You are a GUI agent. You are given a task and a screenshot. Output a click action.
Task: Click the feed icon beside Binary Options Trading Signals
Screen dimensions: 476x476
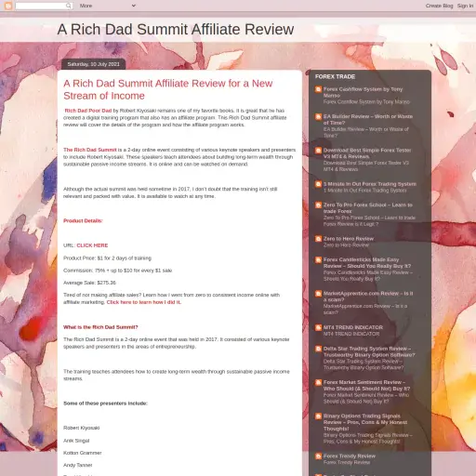(318, 416)
